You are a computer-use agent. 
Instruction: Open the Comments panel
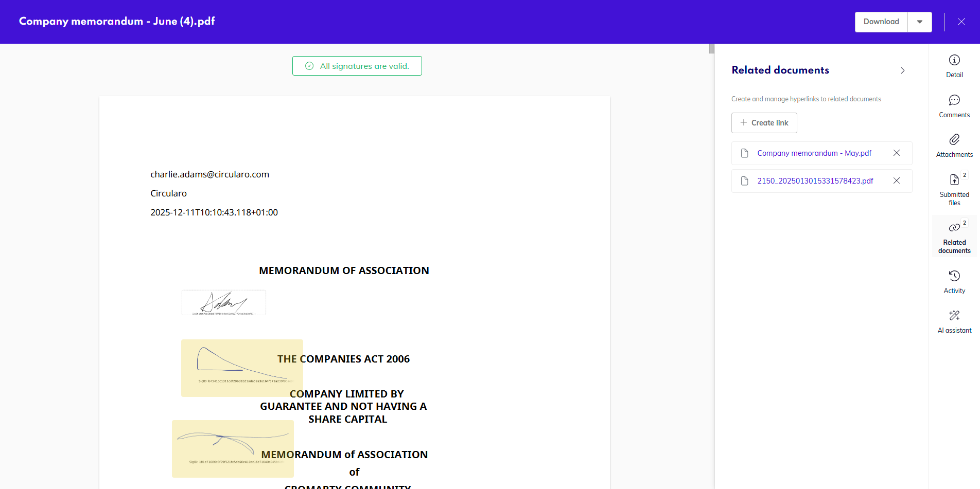click(954, 105)
